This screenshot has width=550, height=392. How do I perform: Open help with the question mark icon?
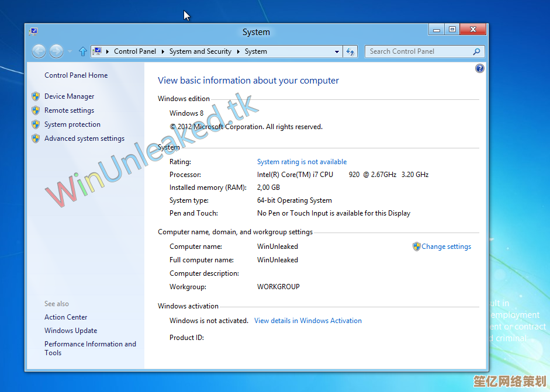click(x=480, y=68)
